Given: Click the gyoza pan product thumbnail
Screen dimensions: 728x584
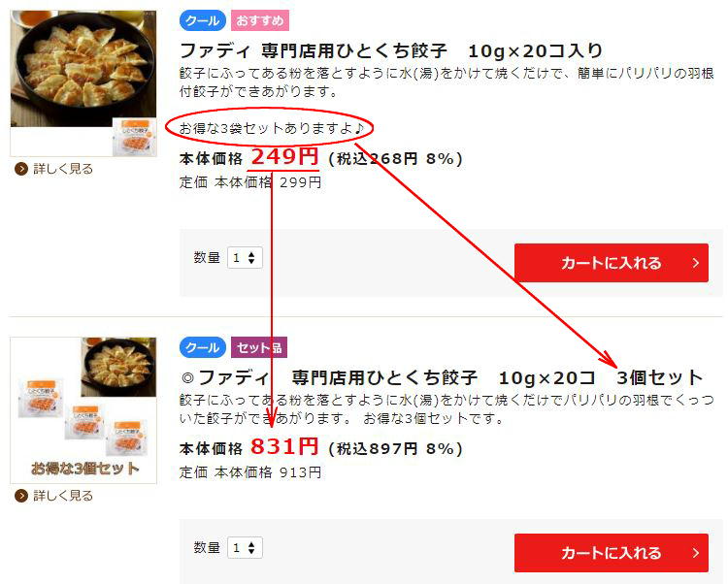Looking at the screenshot, I should point(83,83).
